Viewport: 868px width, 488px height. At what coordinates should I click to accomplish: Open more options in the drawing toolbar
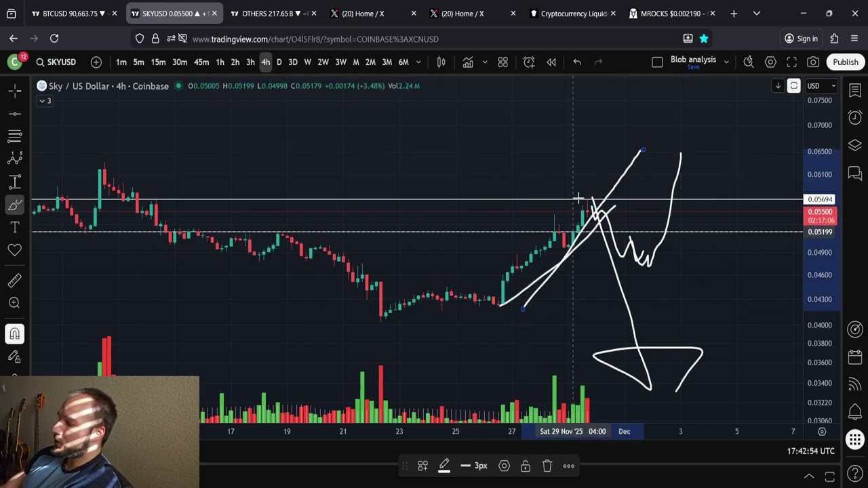(569, 466)
